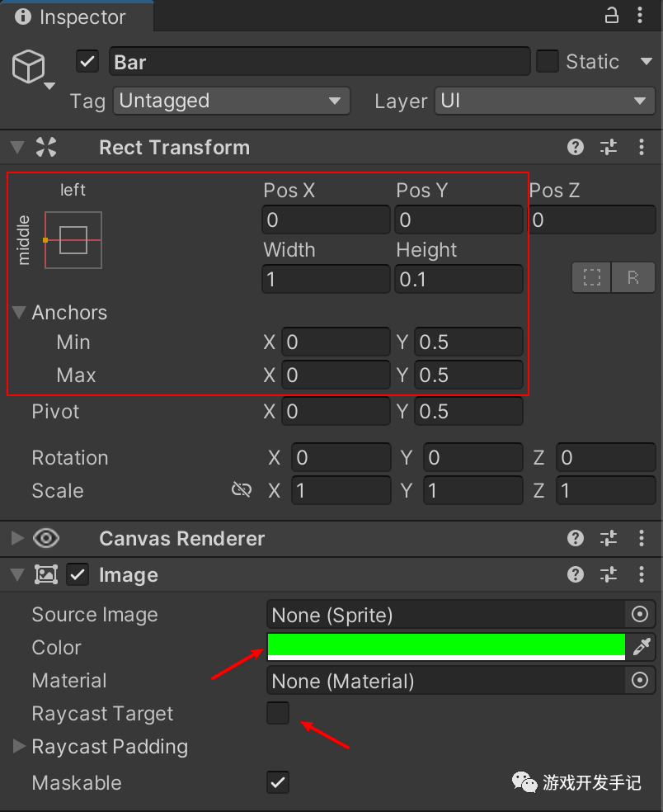This screenshot has height=812, width=663.
Task: Expand the Raycast Padding section
Action: (x=19, y=746)
